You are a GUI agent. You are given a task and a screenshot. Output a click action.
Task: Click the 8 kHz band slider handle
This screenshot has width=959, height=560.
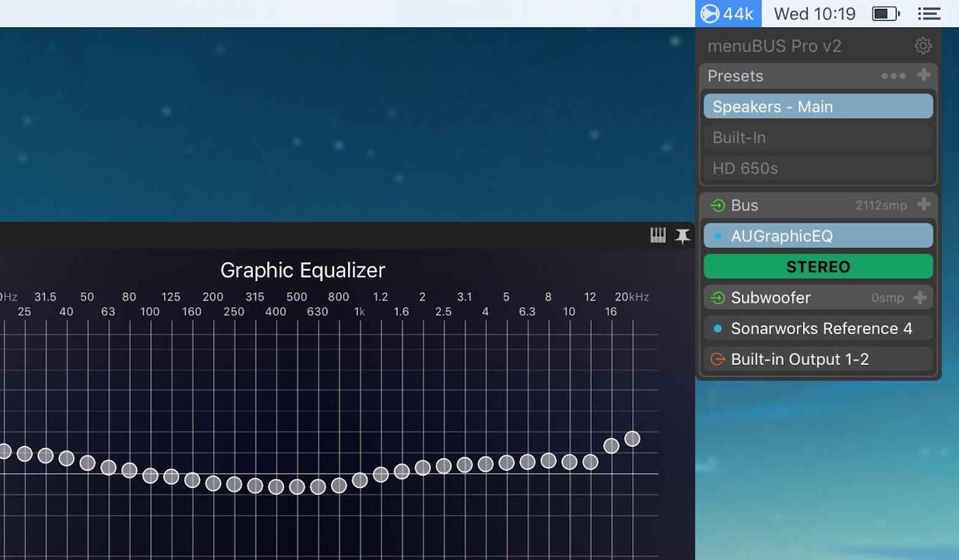[548, 461]
